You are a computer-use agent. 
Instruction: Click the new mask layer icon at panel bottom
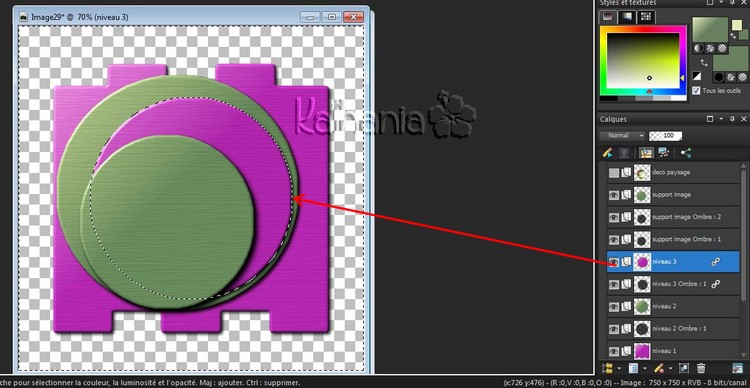pos(684,368)
